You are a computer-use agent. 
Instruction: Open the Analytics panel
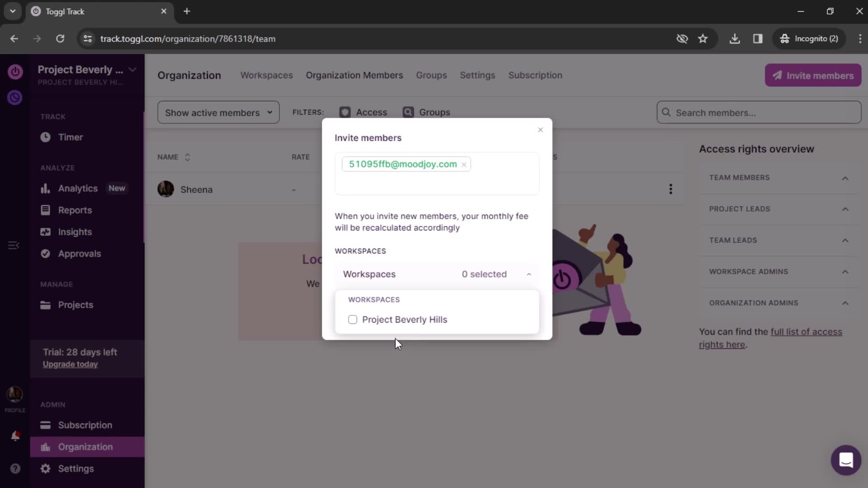pyautogui.click(x=78, y=188)
